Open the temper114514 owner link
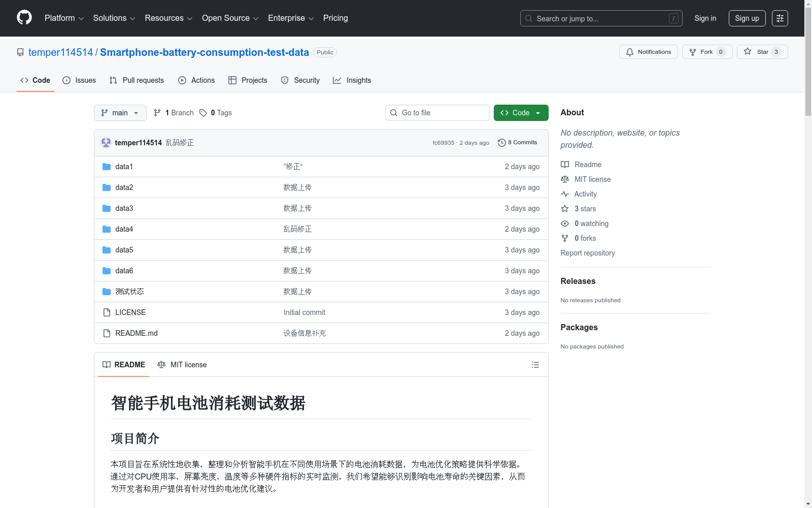This screenshot has height=508, width=812. coord(61,52)
